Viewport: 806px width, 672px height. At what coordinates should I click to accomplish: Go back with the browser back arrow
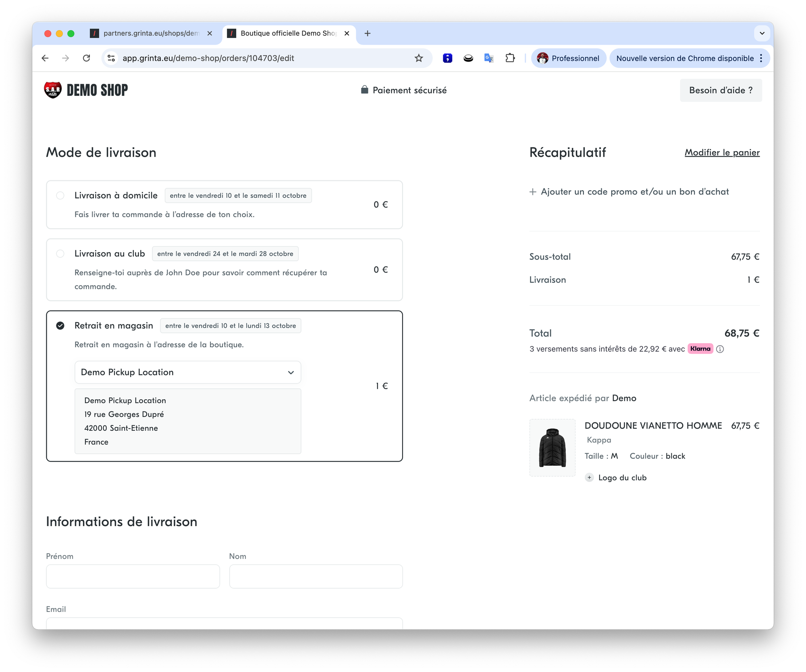click(45, 58)
